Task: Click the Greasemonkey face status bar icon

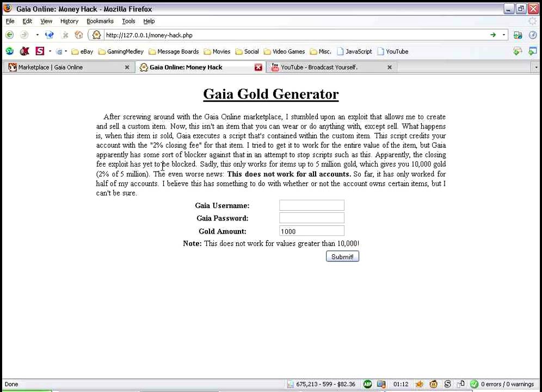Action: pos(434,384)
